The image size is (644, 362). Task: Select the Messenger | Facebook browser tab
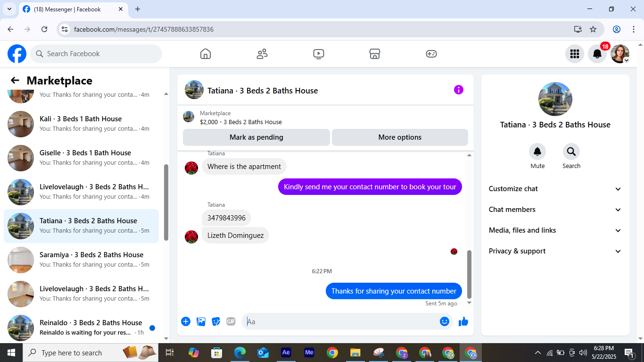[x=73, y=9]
